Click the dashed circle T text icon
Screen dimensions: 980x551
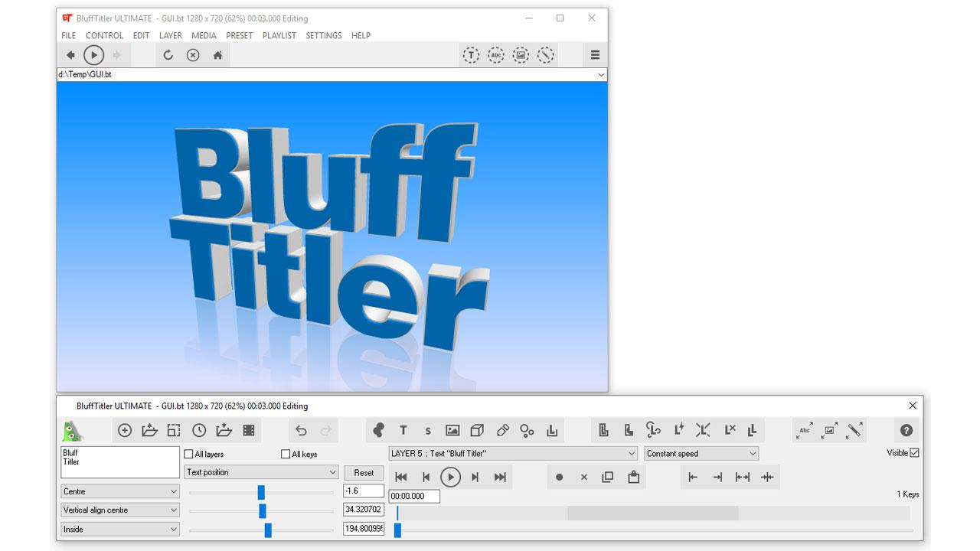coord(471,55)
